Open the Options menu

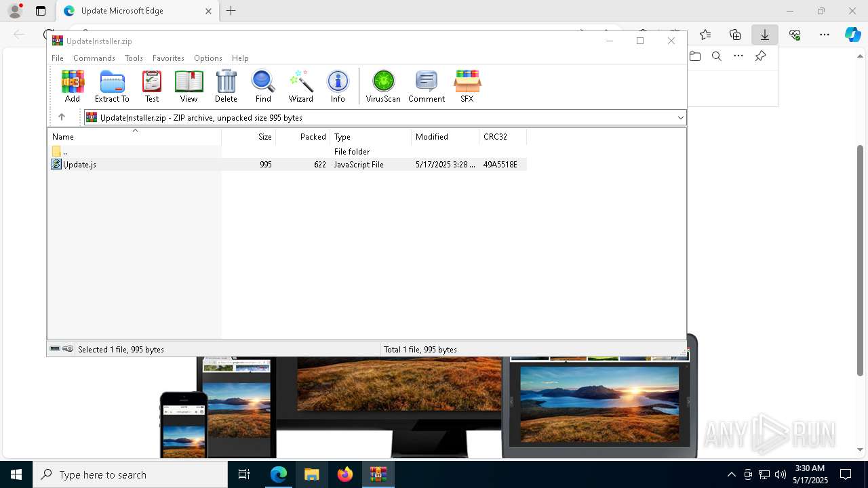pyautogui.click(x=208, y=58)
